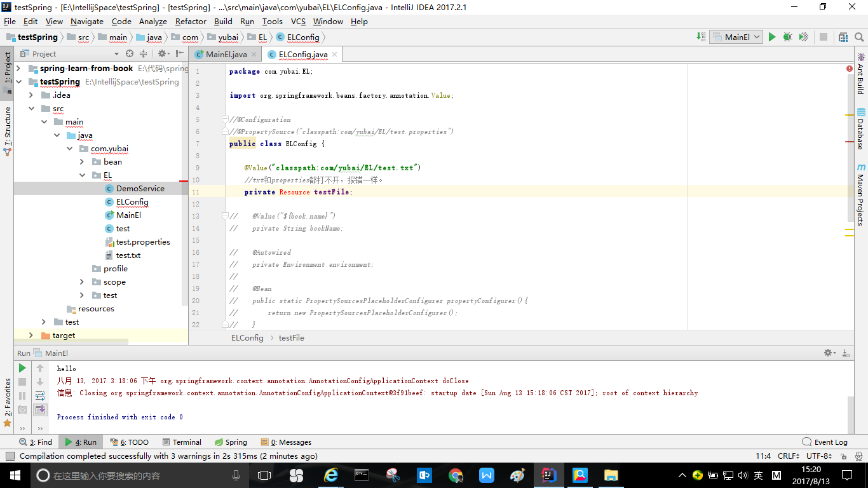Open Search Everywhere magnifier icon
868x488 pixels.
click(x=858, y=37)
